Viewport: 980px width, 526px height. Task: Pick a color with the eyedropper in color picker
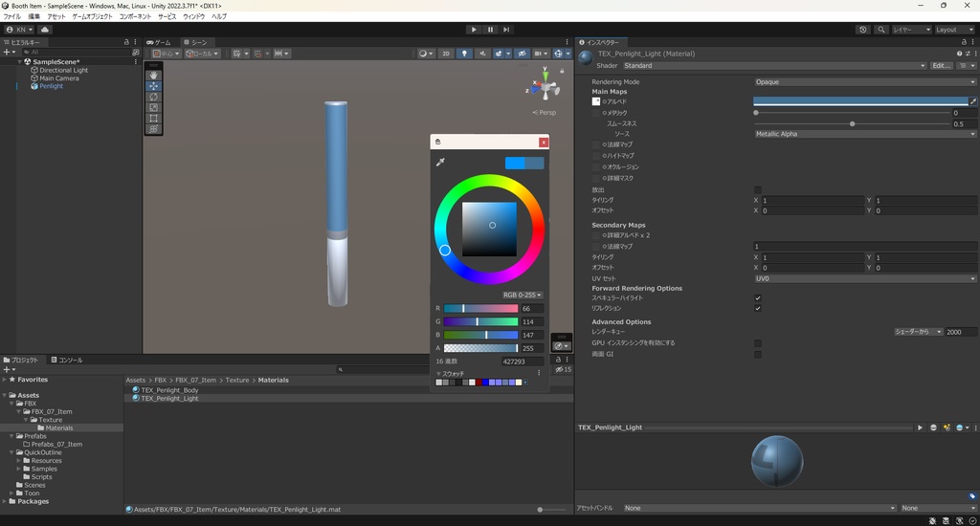click(x=440, y=163)
